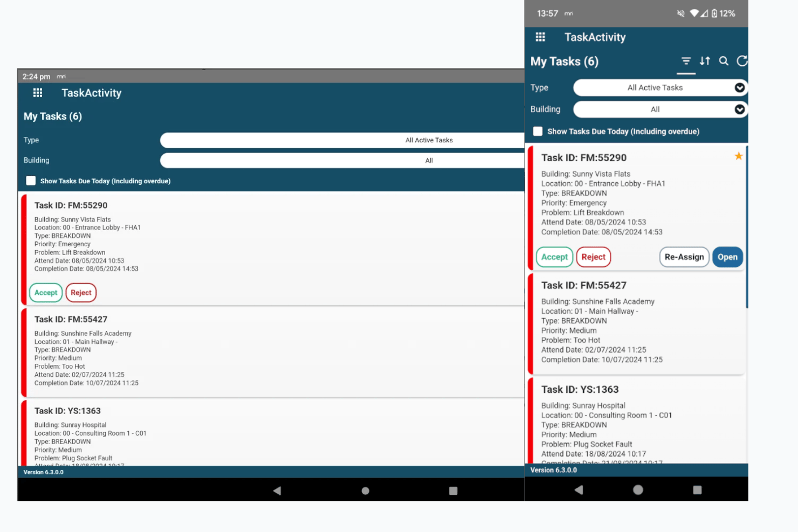Open the Type dropdown in tablet view
The width and height of the screenshot is (798, 532).
click(342, 140)
